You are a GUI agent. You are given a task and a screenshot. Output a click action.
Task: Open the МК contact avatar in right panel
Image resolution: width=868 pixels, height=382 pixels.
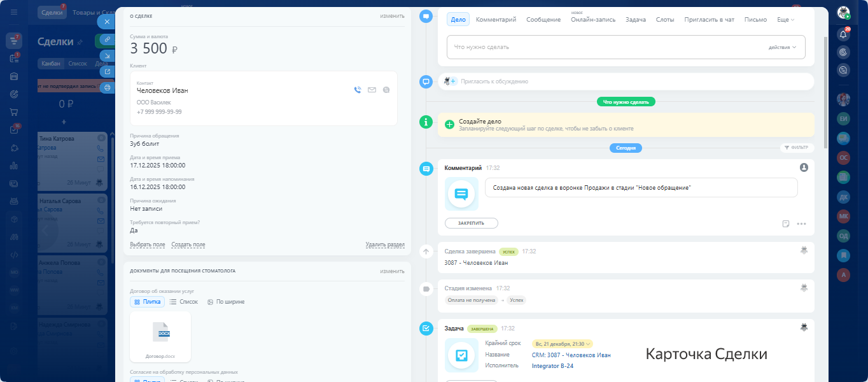(x=844, y=216)
